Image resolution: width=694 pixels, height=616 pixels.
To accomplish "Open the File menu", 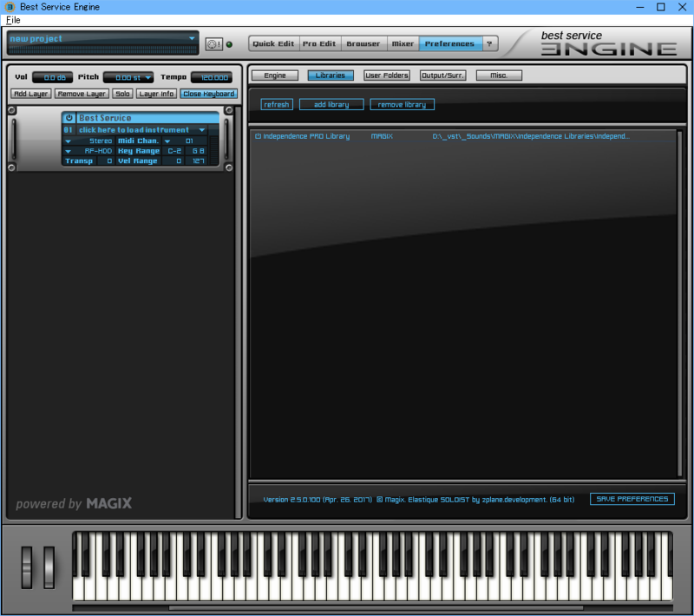I will 13,20.
